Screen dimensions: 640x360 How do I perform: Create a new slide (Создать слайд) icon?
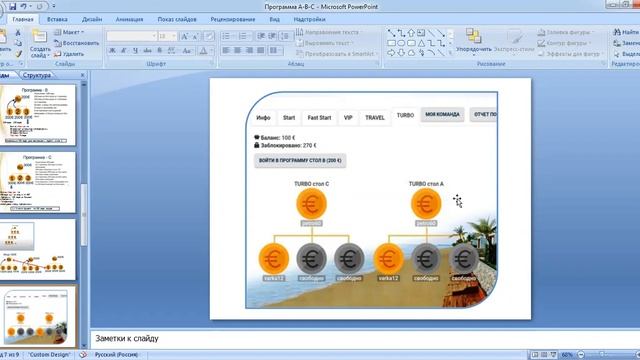[x=40, y=36]
